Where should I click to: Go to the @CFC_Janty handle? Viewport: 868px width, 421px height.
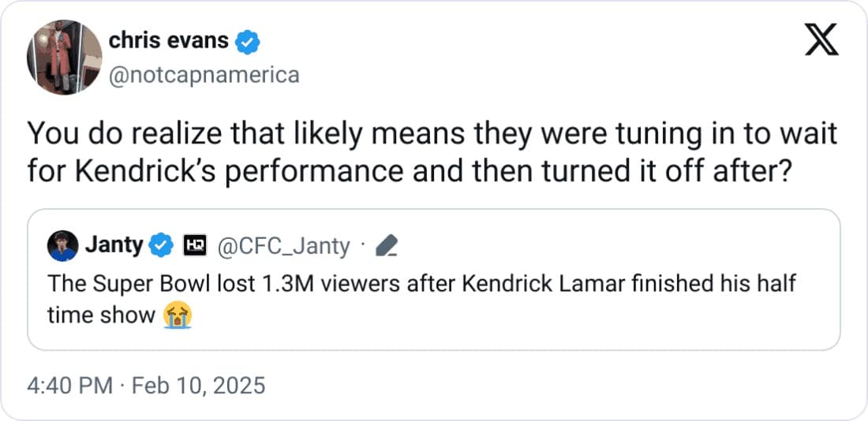pos(282,246)
